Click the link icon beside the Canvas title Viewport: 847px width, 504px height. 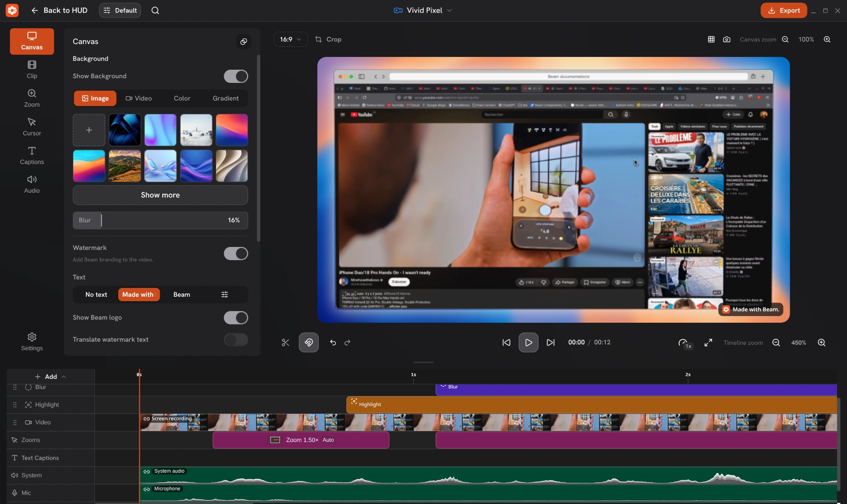pos(244,41)
